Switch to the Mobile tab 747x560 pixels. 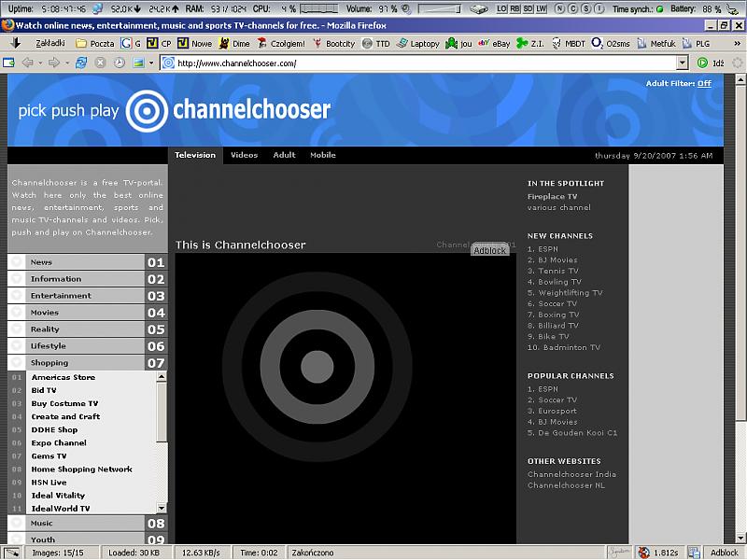coord(322,155)
